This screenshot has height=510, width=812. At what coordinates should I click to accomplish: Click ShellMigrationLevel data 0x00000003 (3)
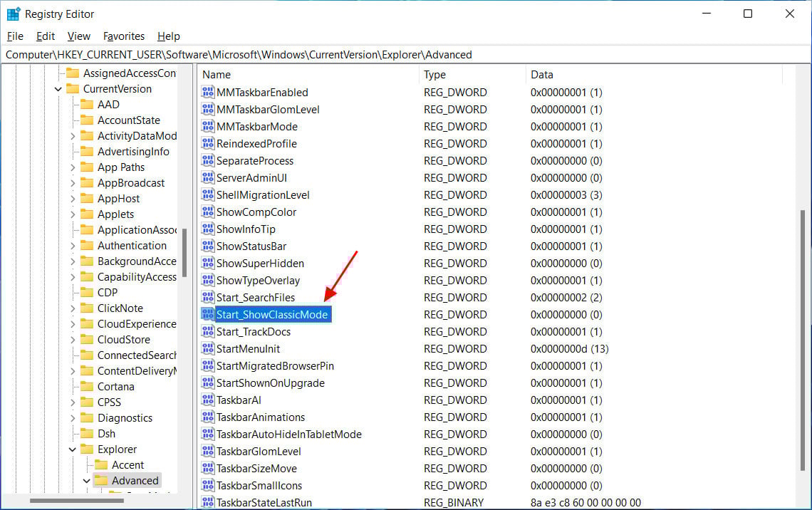click(566, 194)
